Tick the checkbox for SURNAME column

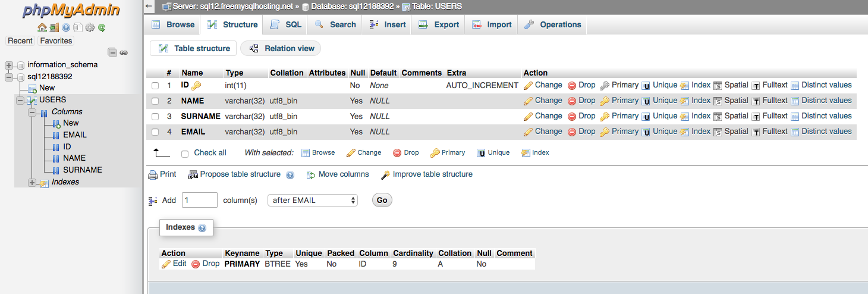[x=155, y=117]
